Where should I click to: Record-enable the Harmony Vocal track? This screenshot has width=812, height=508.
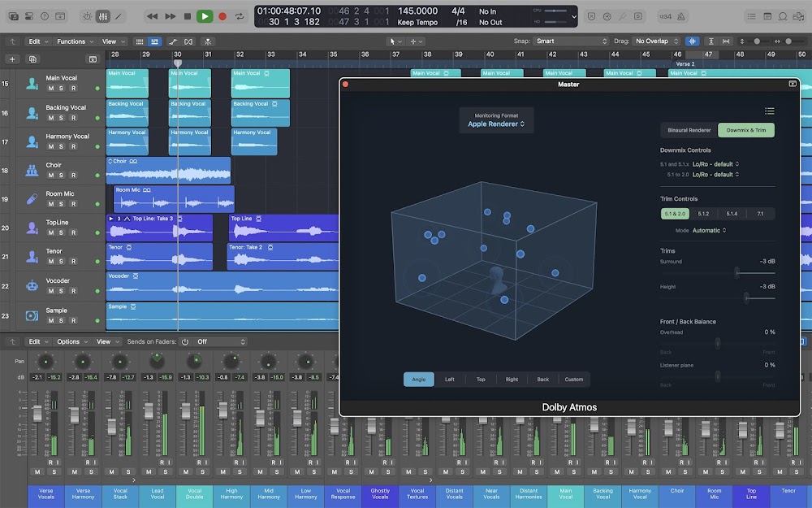tap(74, 146)
